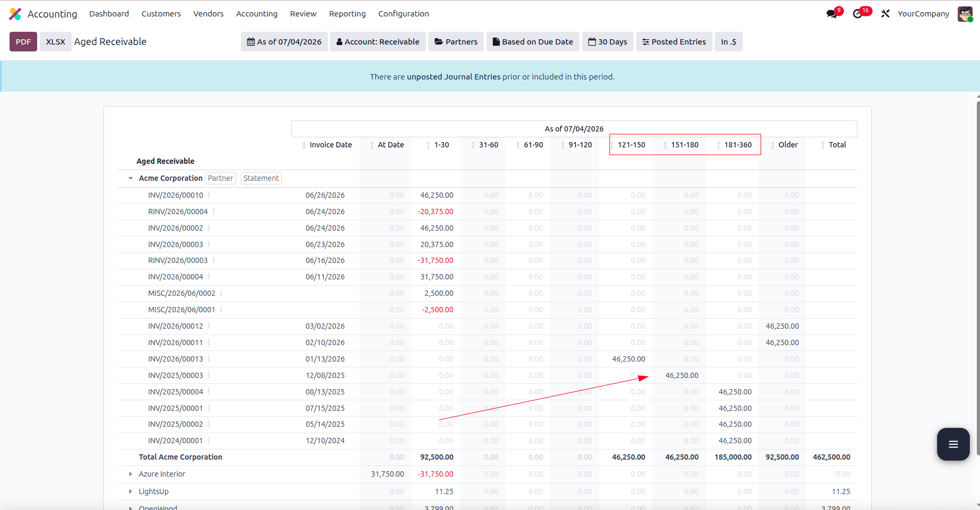
Task: Export the report as XLSX
Action: (56, 42)
